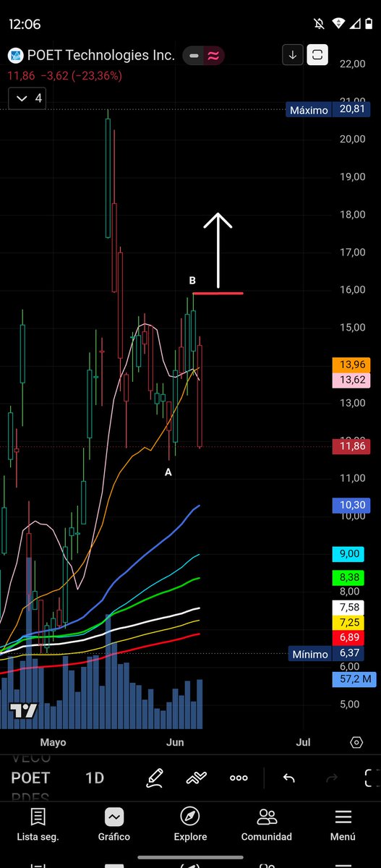This screenshot has width=381, height=868.
Task: Open the indicators icon in toolbar
Action: coord(196,778)
